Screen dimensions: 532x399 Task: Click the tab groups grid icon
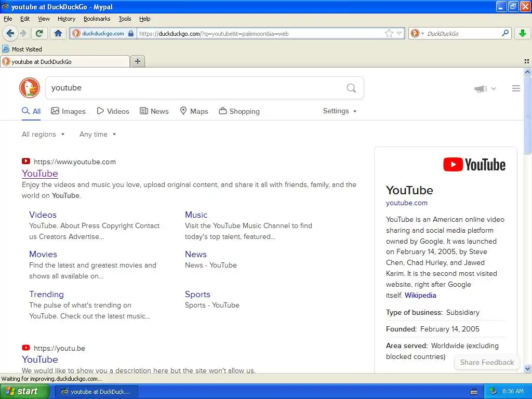point(527,61)
